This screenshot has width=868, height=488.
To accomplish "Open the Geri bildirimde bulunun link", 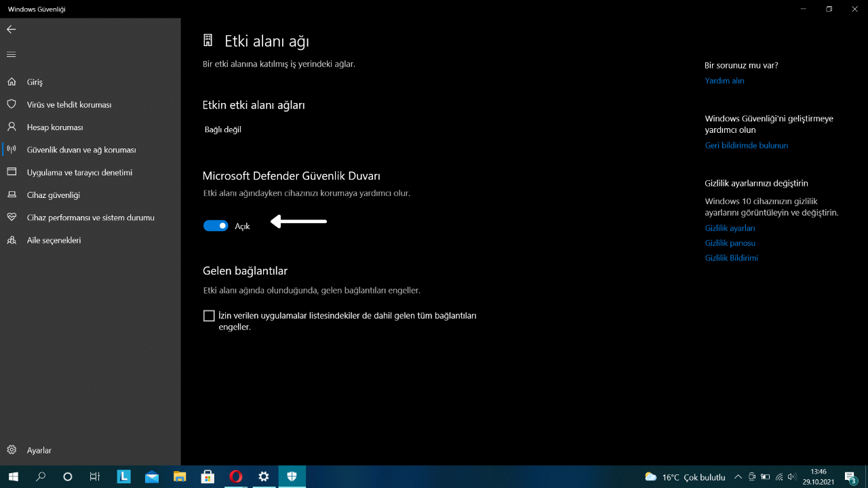I will (746, 146).
